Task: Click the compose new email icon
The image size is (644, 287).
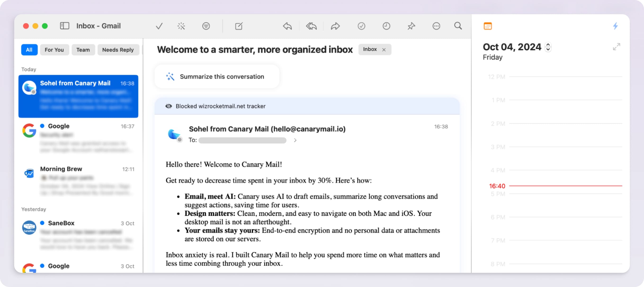Action: [239, 26]
